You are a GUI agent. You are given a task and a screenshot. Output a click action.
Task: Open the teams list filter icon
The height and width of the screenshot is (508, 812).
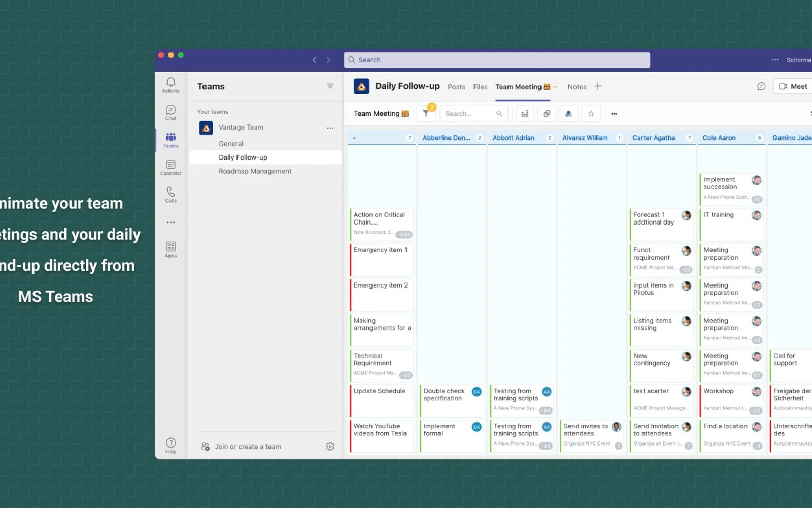[330, 86]
